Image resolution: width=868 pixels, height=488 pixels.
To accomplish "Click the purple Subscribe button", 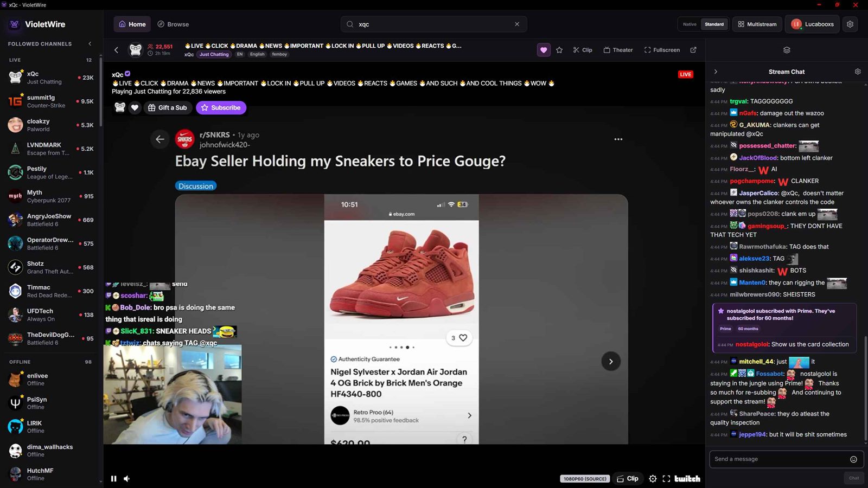I will click(221, 107).
